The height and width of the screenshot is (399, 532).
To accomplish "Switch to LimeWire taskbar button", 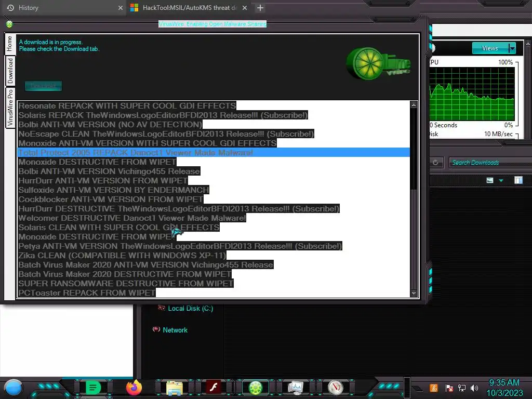I will 256,388.
